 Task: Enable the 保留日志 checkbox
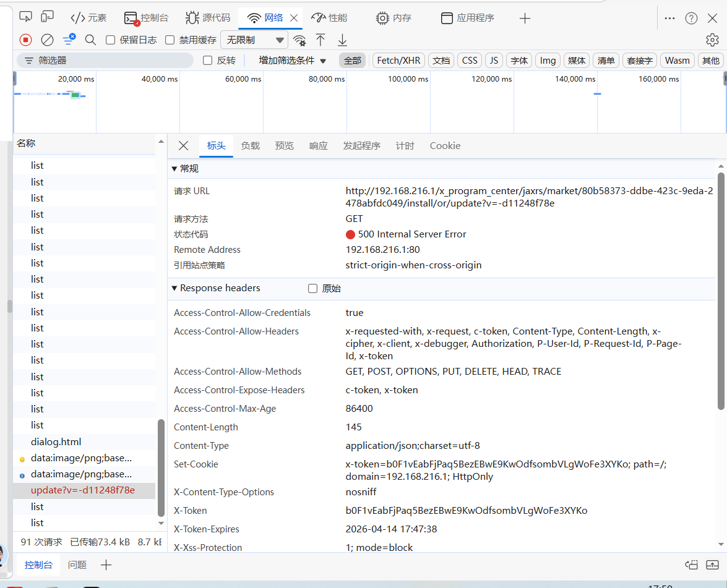[x=111, y=40]
